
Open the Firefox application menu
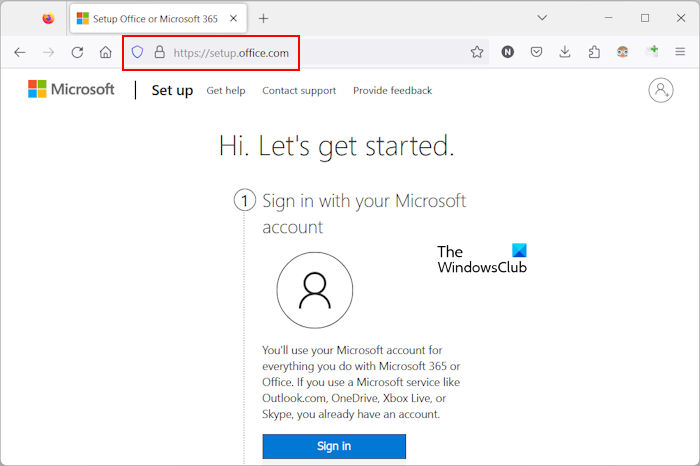coord(680,52)
